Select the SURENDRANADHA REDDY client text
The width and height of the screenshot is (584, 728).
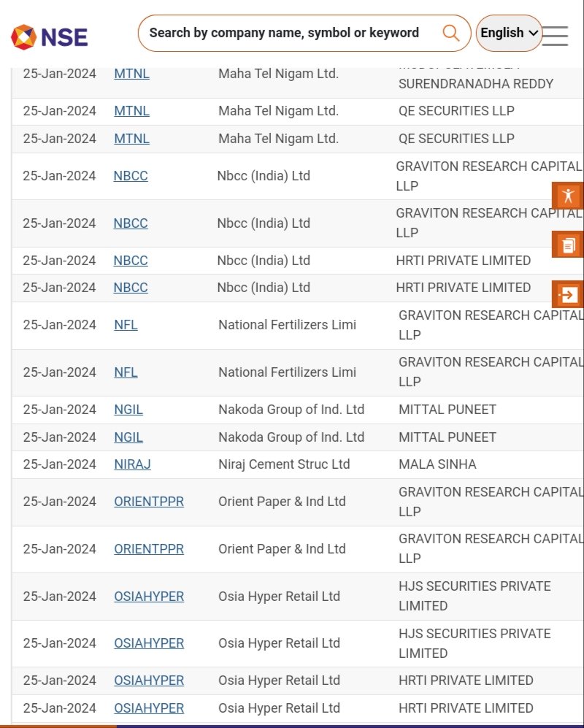(x=476, y=84)
